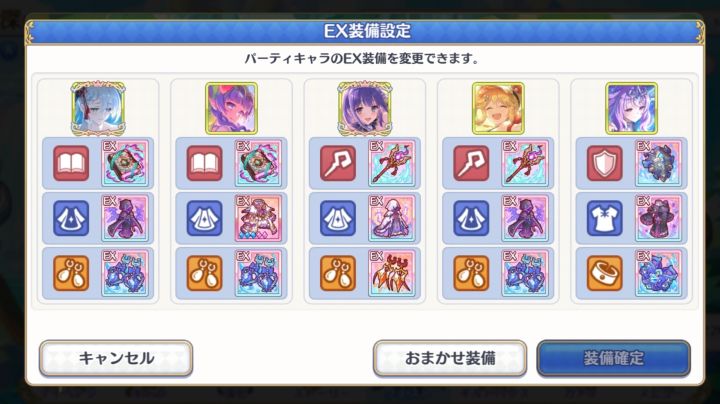720x404 pixels.
Task: Select fifth character's shield weapon slot icon
Action: click(x=605, y=163)
